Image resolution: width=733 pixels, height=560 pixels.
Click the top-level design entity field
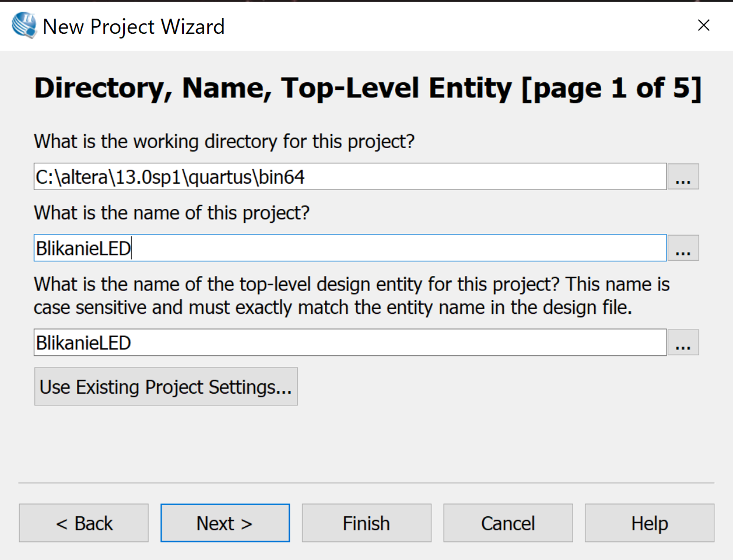click(350, 343)
